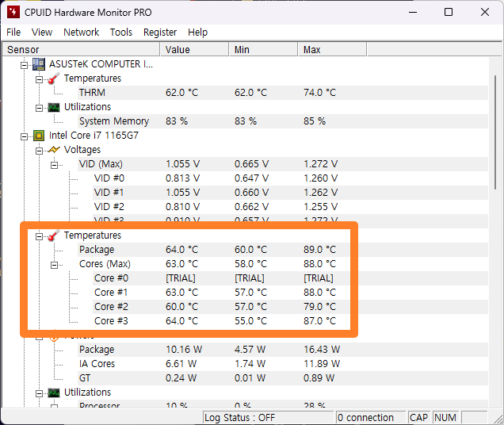Click the 85 % memory max value
The width and height of the screenshot is (504, 425).
click(x=315, y=121)
